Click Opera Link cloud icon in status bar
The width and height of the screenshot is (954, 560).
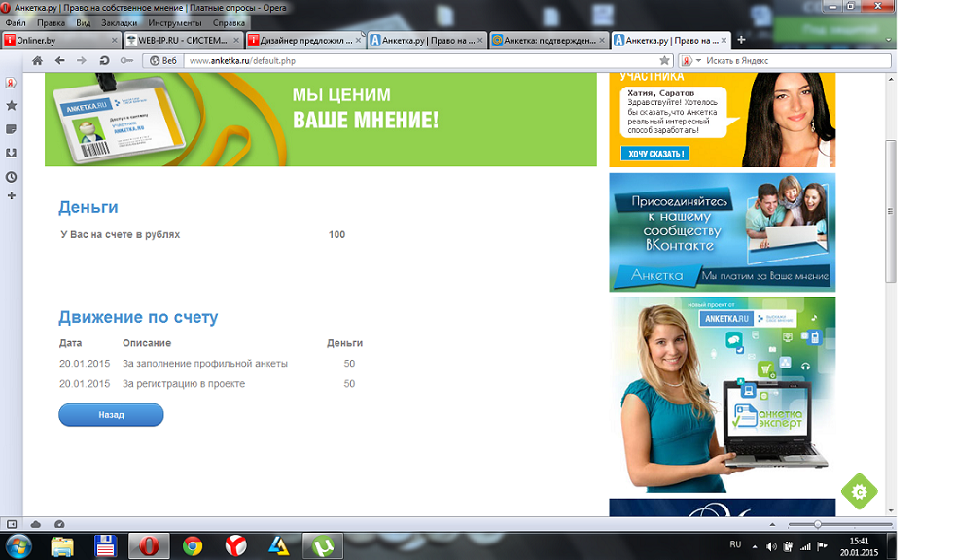click(x=35, y=524)
